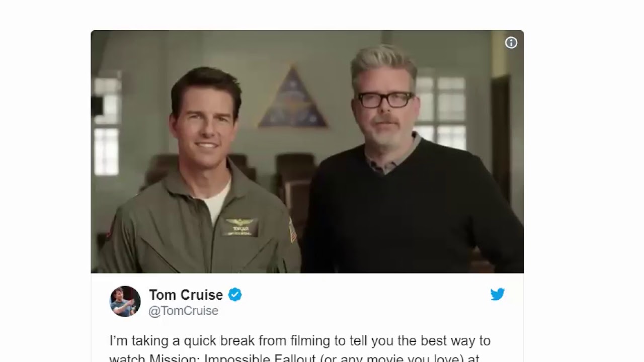The image size is (644, 362).
Task: Open the @TomCruise handle link
Action: click(184, 311)
